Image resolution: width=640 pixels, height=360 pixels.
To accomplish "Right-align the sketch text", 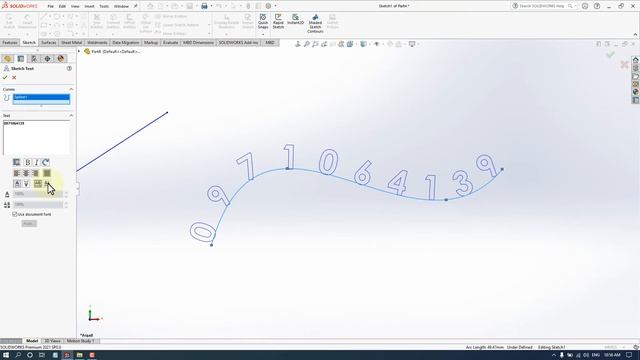I will point(36,173).
